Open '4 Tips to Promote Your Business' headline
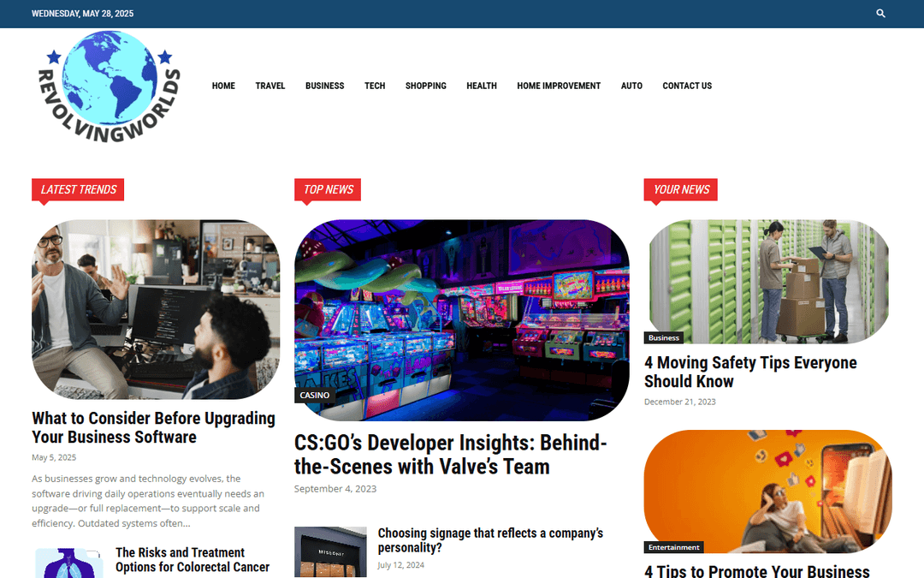The height and width of the screenshot is (578, 924). pos(756,571)
